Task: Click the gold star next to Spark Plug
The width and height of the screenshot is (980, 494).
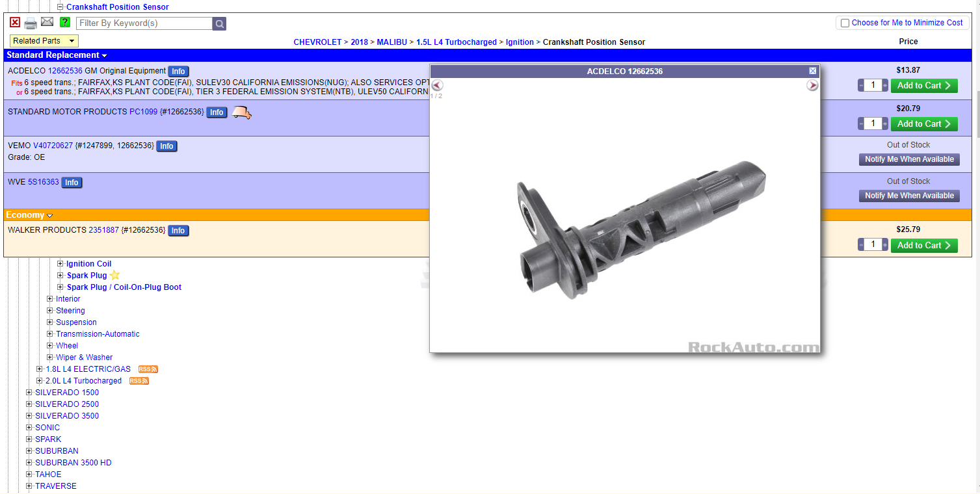Action: pos(115,275)
